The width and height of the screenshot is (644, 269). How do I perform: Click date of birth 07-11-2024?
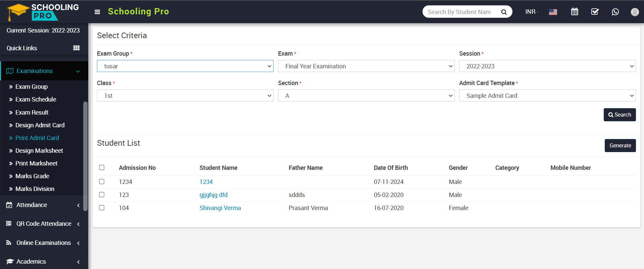click(389, 182)
